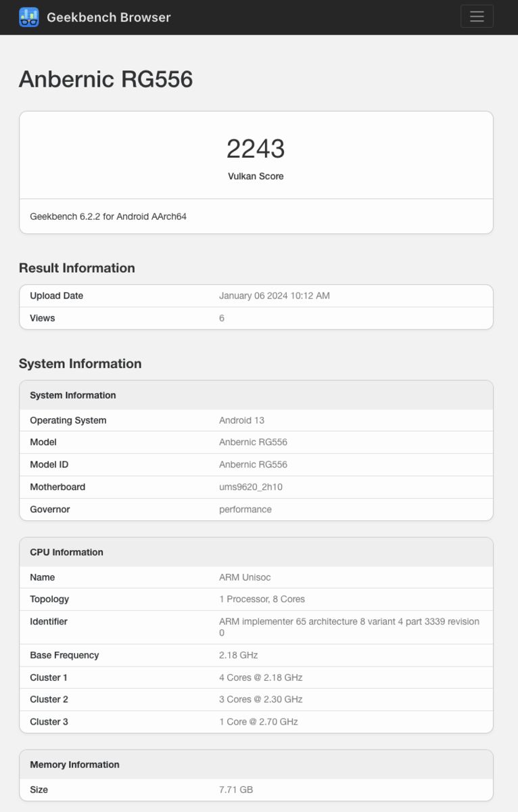Open the hamburger navigation menu
The width and height of the screenshot is (518, 812).
click(477, 17)
